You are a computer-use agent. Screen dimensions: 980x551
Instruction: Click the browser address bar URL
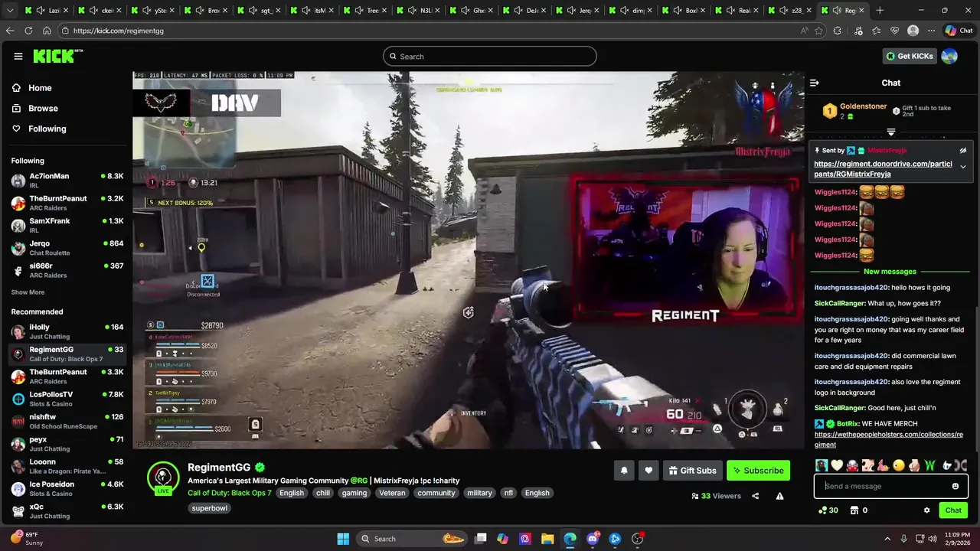pos(119,31)
